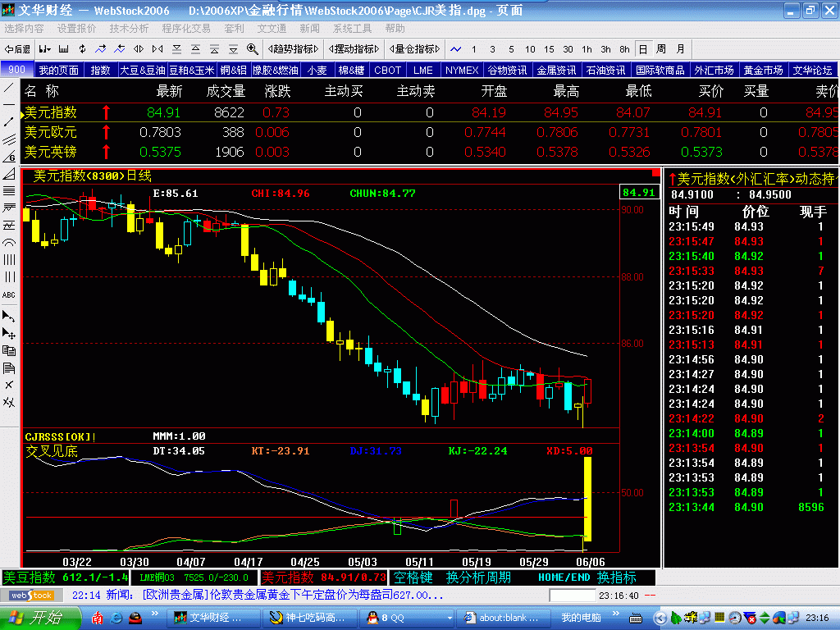This screenshot has height=630, width=840.
Task: Select the angle line drawing tool
Action: click(x=9, y=157)
